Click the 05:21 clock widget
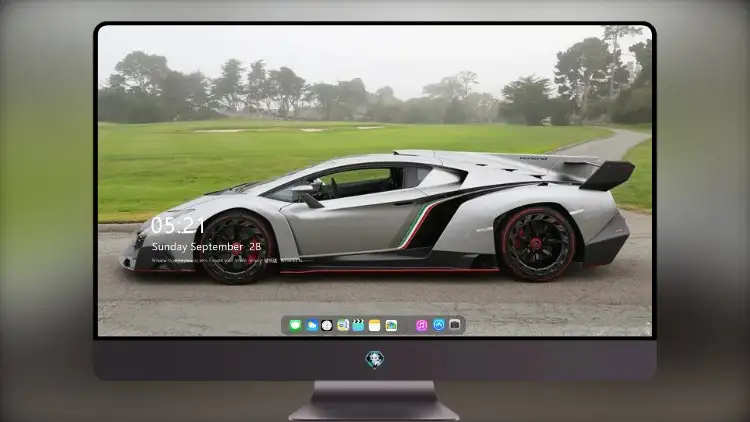750x422 pixels. [177, 225]
